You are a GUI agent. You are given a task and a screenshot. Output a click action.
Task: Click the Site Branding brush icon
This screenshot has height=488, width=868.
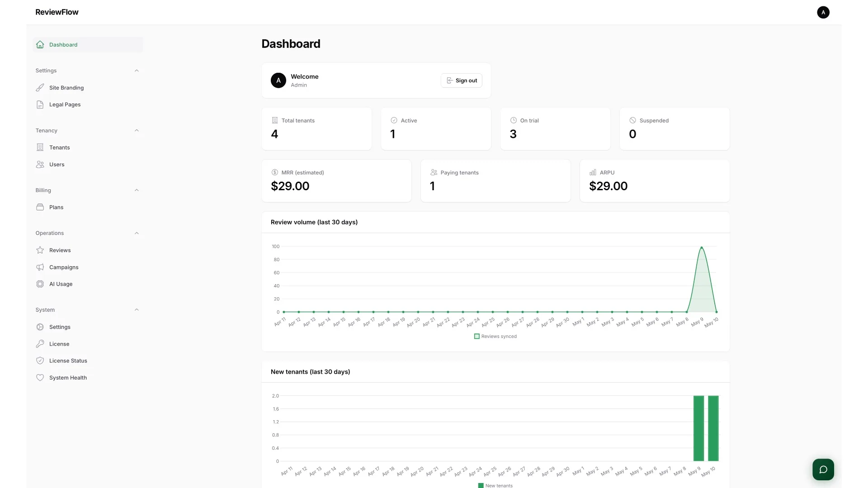click(x=40, y=88)
